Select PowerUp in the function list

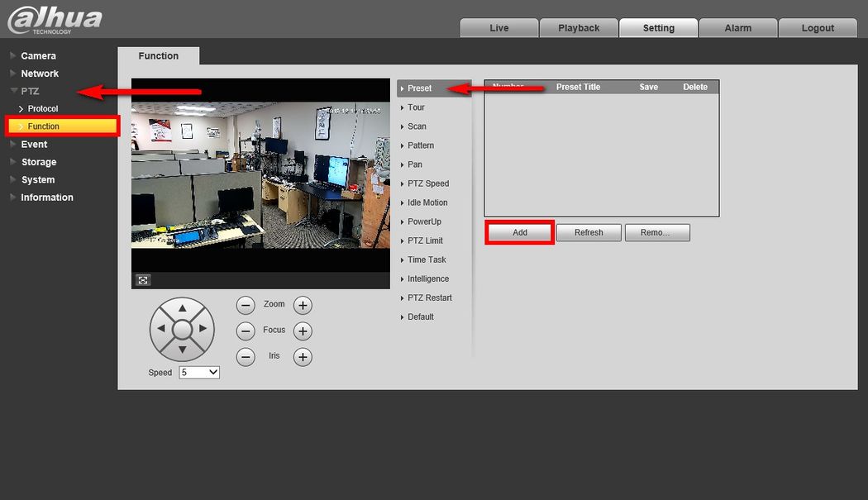pos(424,221)
